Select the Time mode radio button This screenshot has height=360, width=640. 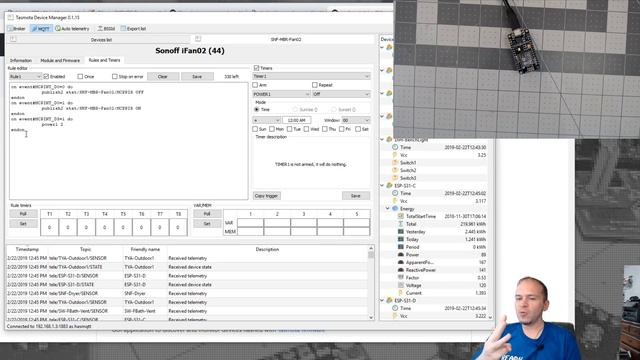coord(257,109)
